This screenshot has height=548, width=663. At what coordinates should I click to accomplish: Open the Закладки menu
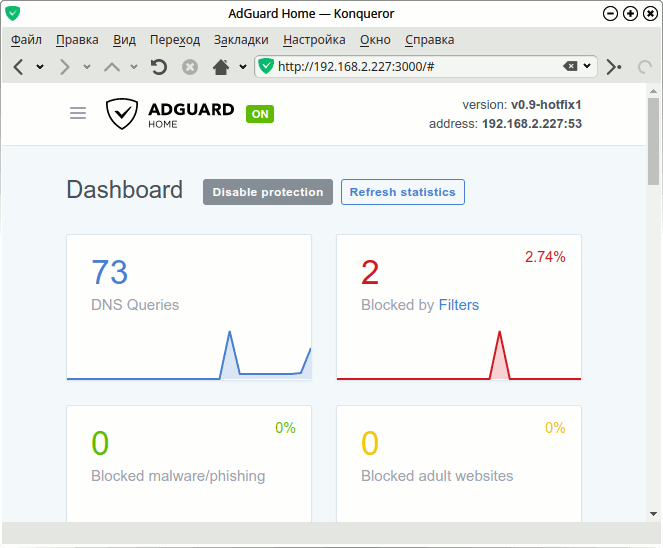tap(241, 40)
